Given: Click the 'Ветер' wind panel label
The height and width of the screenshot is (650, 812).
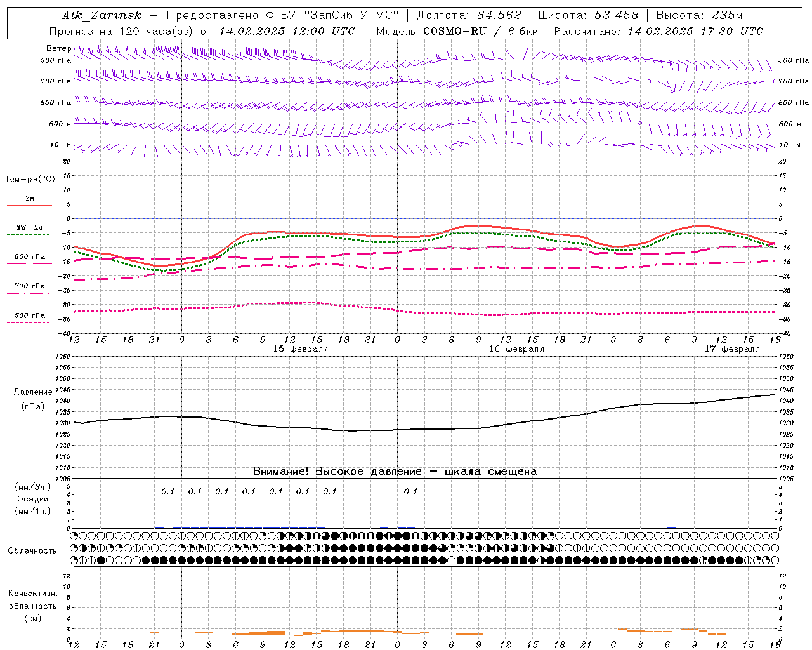Looking at the screenshot, I should (x=59, y=48).
